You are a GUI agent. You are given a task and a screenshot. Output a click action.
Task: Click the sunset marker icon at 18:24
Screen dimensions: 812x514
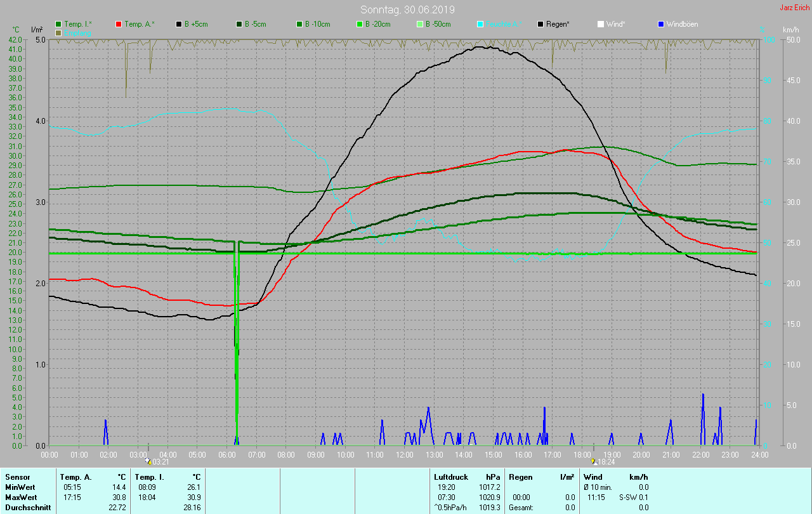click(593, 462)
